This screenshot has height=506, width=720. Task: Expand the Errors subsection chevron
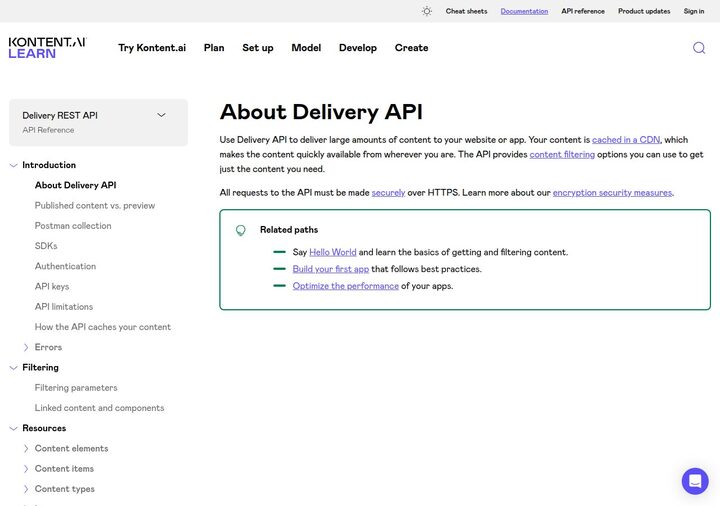(x=26, y=348)
